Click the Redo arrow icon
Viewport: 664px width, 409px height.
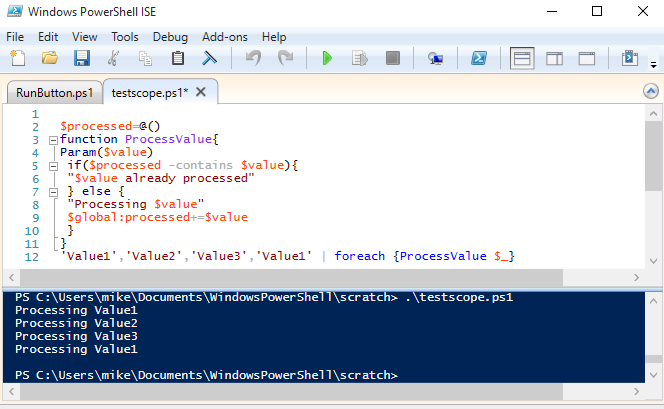pyautogui.click(x=285, y=58)
